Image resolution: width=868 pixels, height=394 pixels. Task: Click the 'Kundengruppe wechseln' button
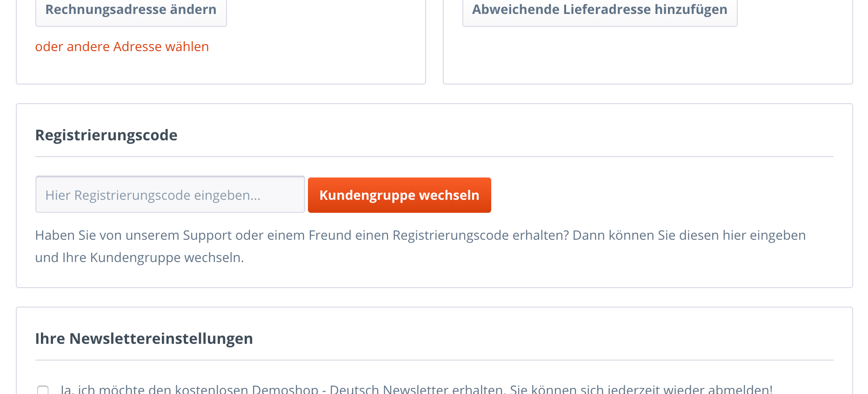click(400, 195)
